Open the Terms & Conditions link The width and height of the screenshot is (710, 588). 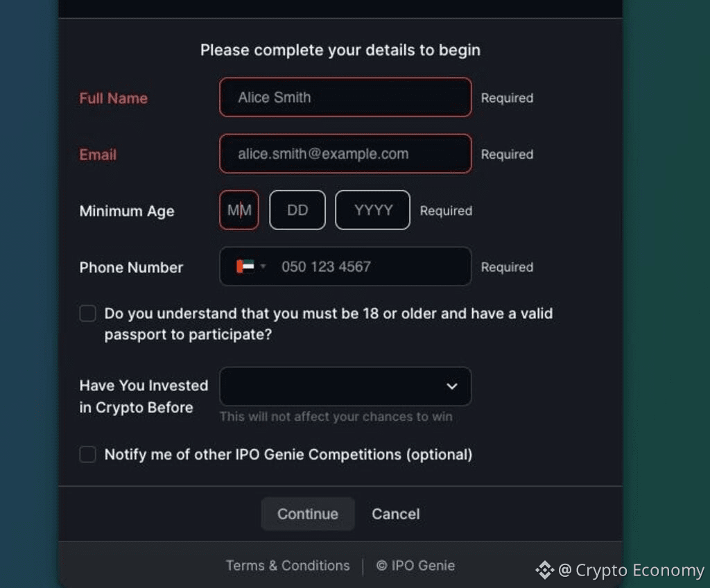[288, 565]
